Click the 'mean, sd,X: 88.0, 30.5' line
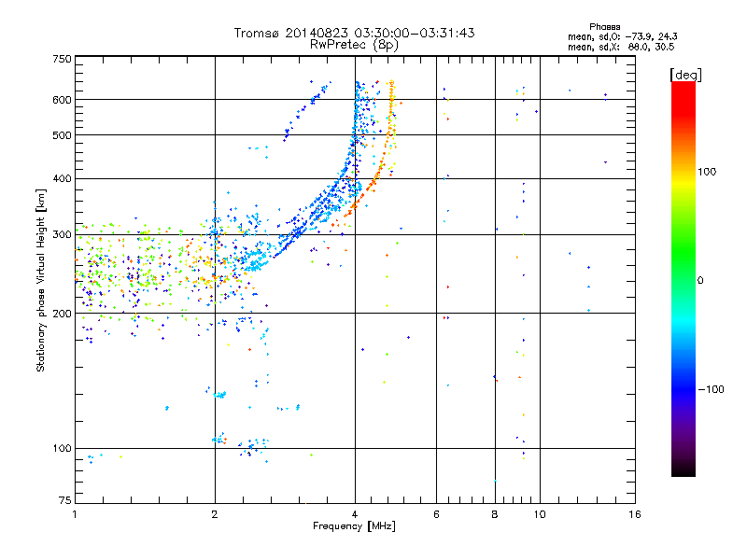 pos(621,47)
